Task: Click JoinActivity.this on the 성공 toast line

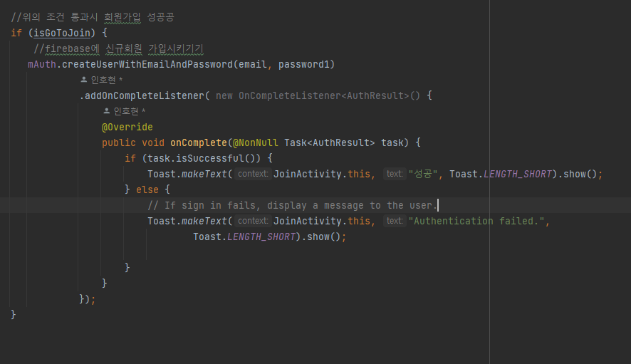Action: tap(322, 174)
